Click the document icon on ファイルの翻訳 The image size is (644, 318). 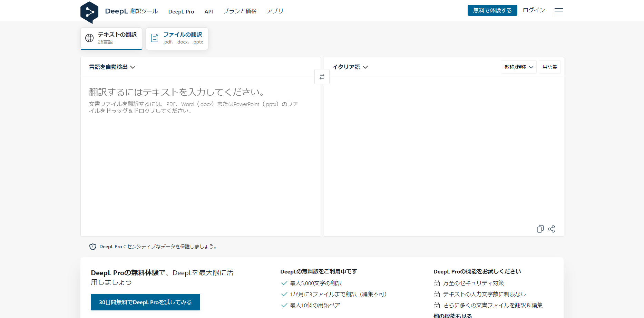155,38
